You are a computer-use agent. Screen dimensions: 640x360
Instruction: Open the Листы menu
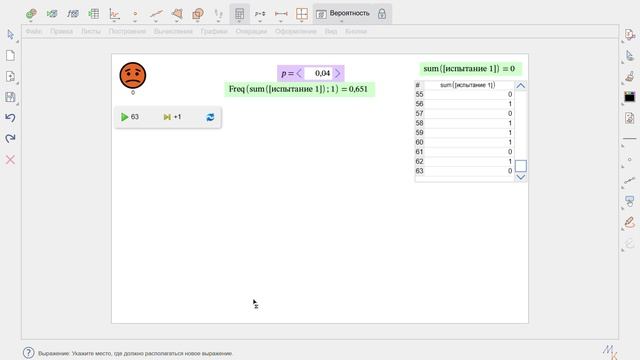coord(91,31)
